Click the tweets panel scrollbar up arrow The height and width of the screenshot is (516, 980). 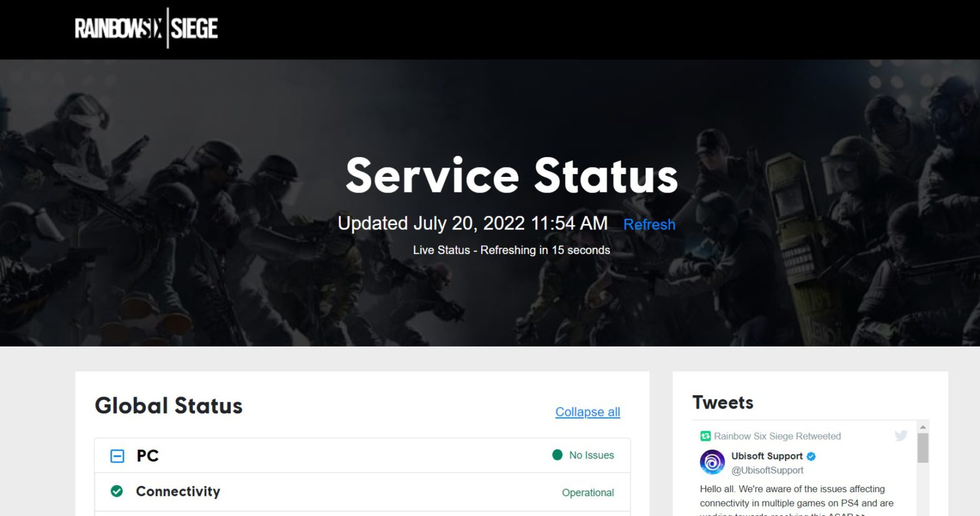pyautogui.click(x=923, y=428)
